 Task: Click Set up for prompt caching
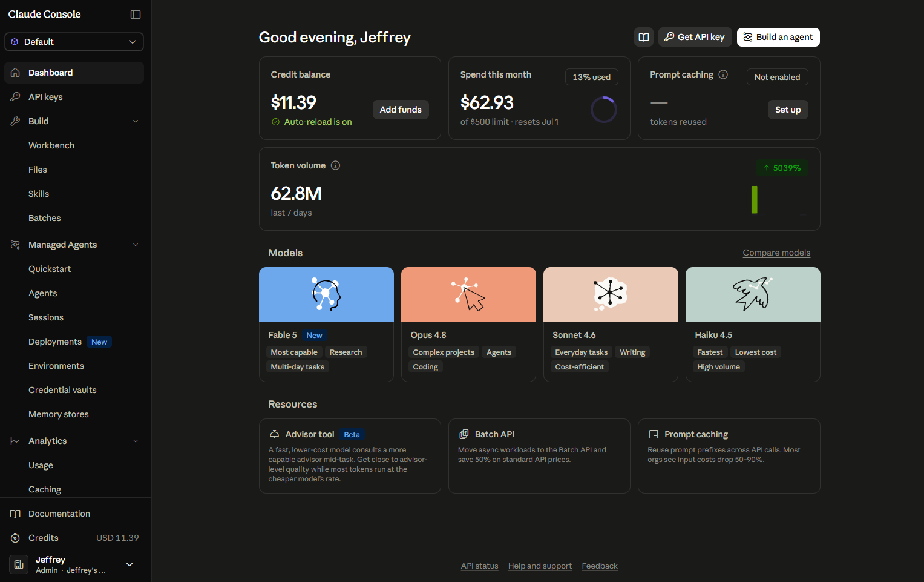(788, 110)
